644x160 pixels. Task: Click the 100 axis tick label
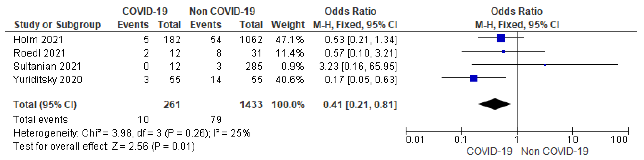tap(619, 140)
